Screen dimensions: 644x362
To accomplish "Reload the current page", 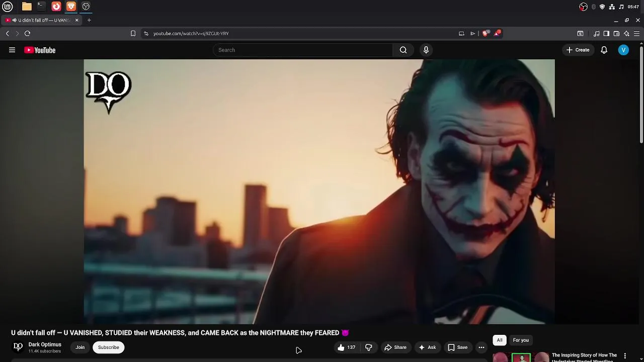I will pyautogui.click(x=27, y=33).
